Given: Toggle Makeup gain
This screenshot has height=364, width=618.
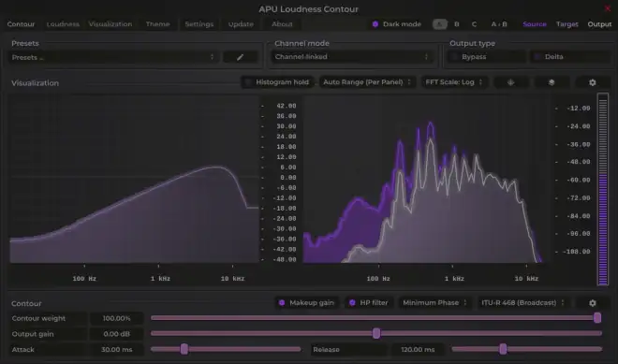Looking at the screenshot, I should click(307, 302).
